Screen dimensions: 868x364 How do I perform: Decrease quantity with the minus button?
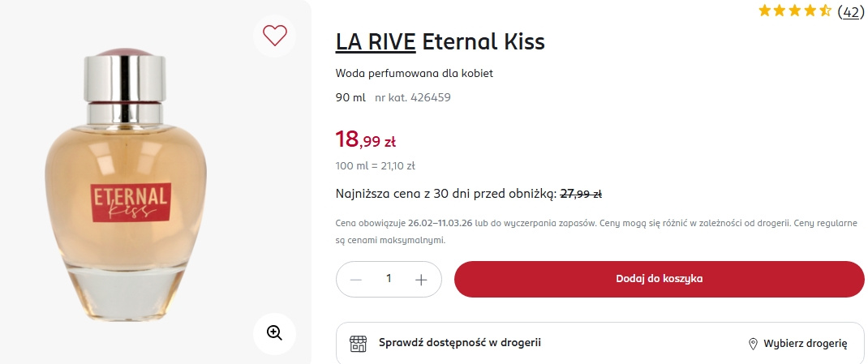pyautogui.click(x=356, y=279)
